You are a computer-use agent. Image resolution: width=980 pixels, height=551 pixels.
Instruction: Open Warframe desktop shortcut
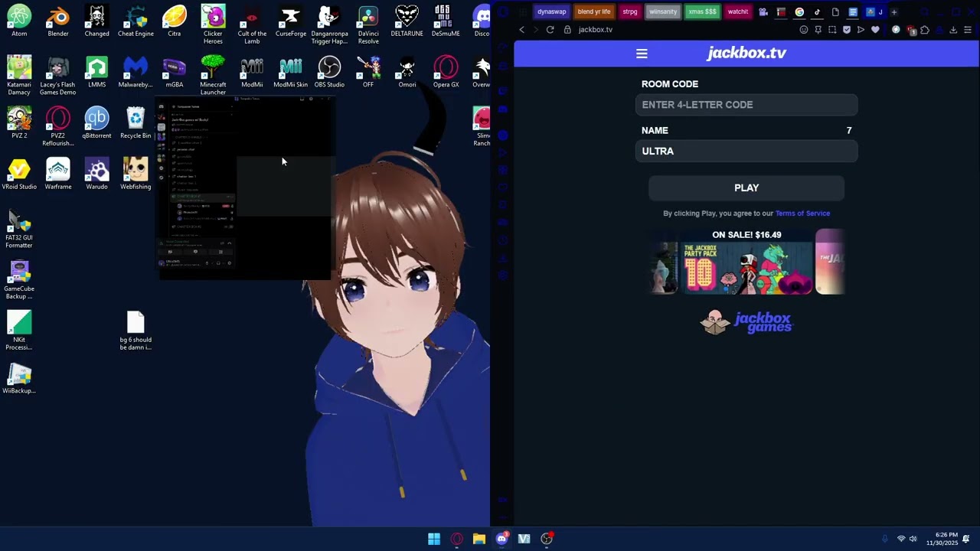click(x=58, y=174)
